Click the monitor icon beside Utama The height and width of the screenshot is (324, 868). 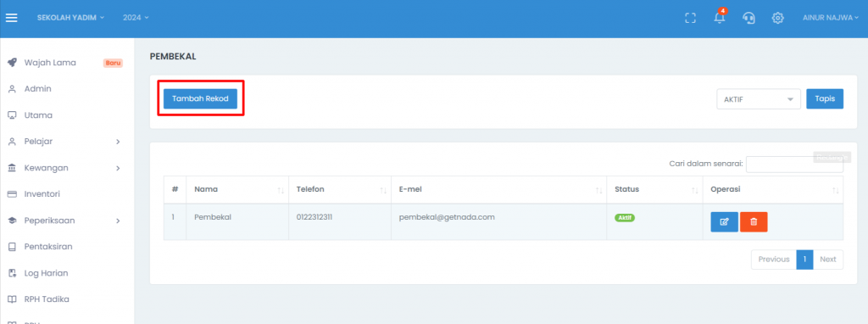(12, 115)
